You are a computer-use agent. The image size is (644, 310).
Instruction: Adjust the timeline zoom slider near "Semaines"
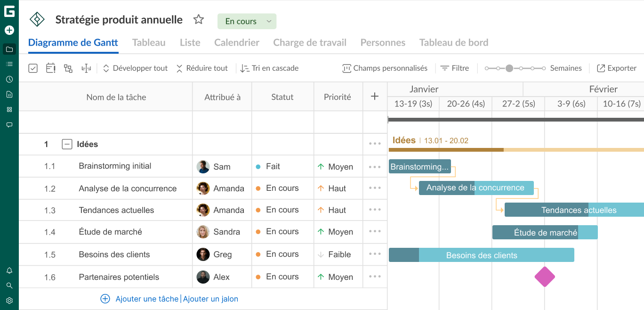pyautogui.click(x=509, y=68)
